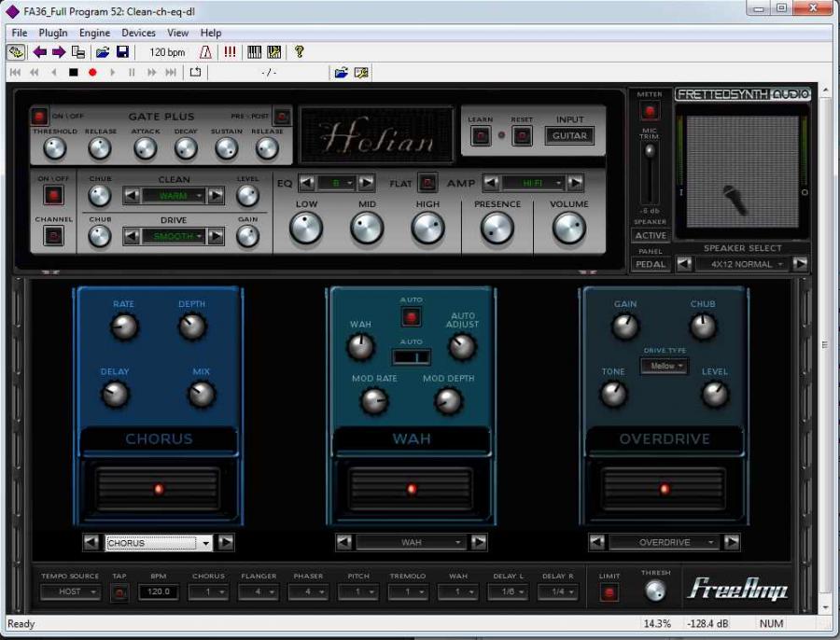Click next effect arrow beside OVERDRIVE selector
The height and width of the screenshot is (640, 840).
(x=731, y=543)
